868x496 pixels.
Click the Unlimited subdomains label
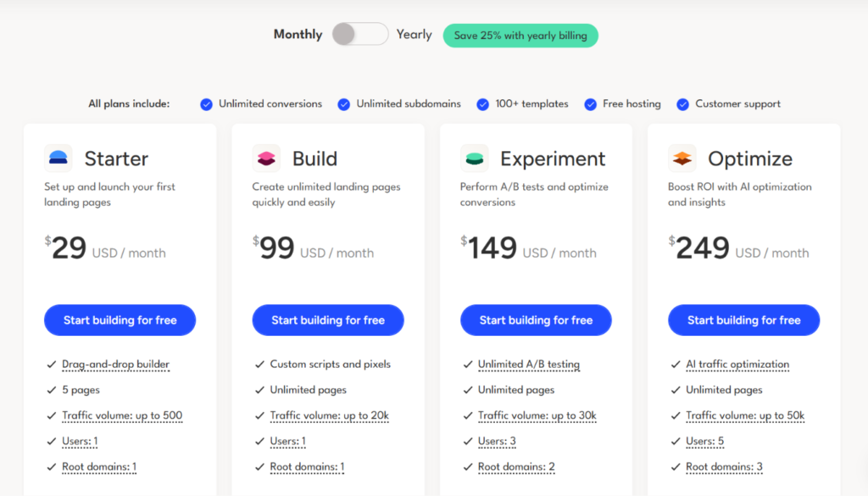[409, 103]
